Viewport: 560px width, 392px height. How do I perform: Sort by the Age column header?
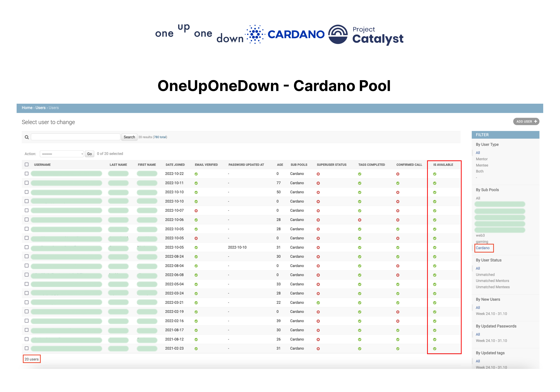pyautogui.click(x=280, y=165)
